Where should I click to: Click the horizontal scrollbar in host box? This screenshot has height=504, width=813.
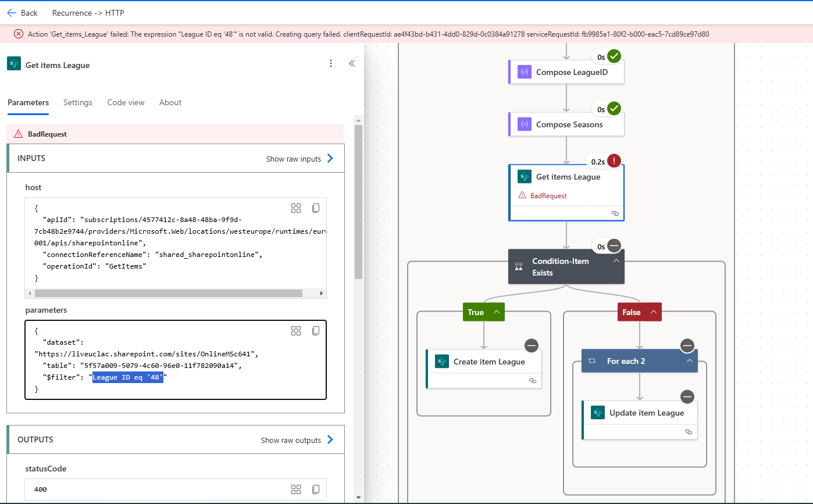(168, 294)
